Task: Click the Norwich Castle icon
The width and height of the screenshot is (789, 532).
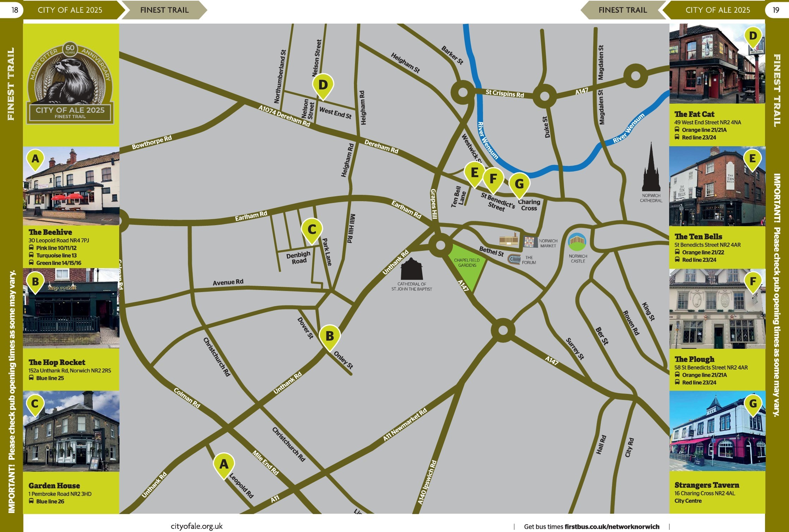Action: pyautogui.click(x=577, y=242)
